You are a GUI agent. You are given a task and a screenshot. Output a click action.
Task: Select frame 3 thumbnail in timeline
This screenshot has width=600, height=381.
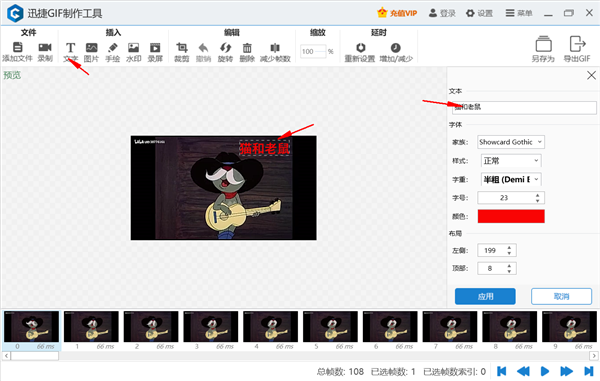coord(211,327)
